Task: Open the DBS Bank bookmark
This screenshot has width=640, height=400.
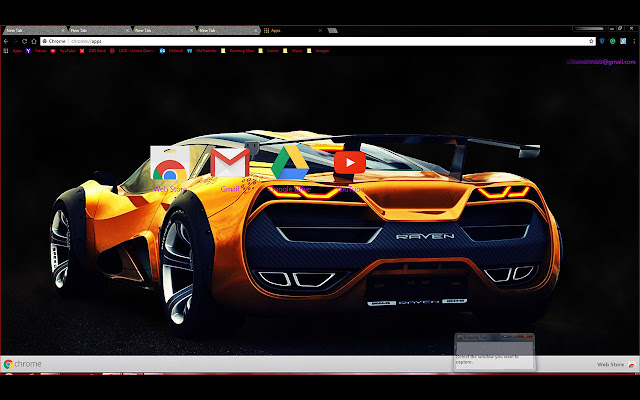Action: click(93, 51)
